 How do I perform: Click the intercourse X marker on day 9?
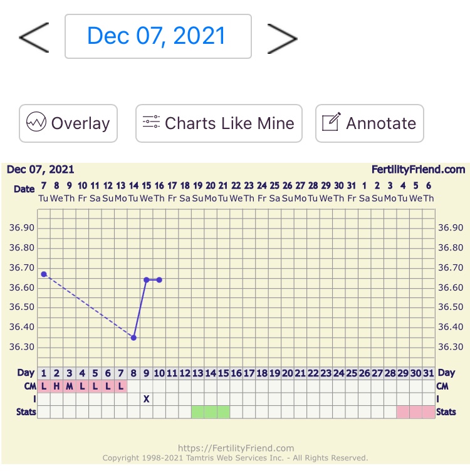146,399
